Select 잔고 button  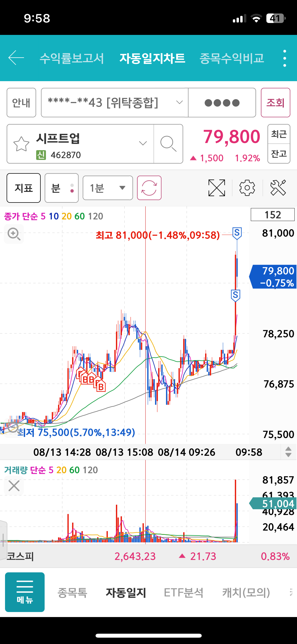[279, 154]
